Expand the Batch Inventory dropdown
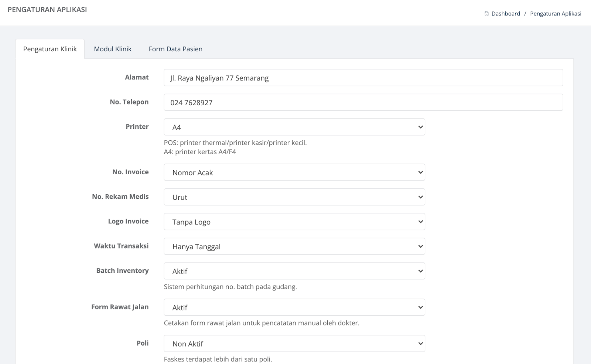Viewport: 591px width, 364px height. point(294,271)
